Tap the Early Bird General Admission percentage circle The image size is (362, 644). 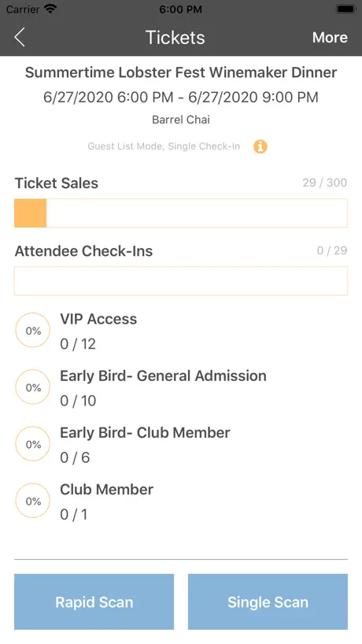pyautogui.click(x=33, y=387)
